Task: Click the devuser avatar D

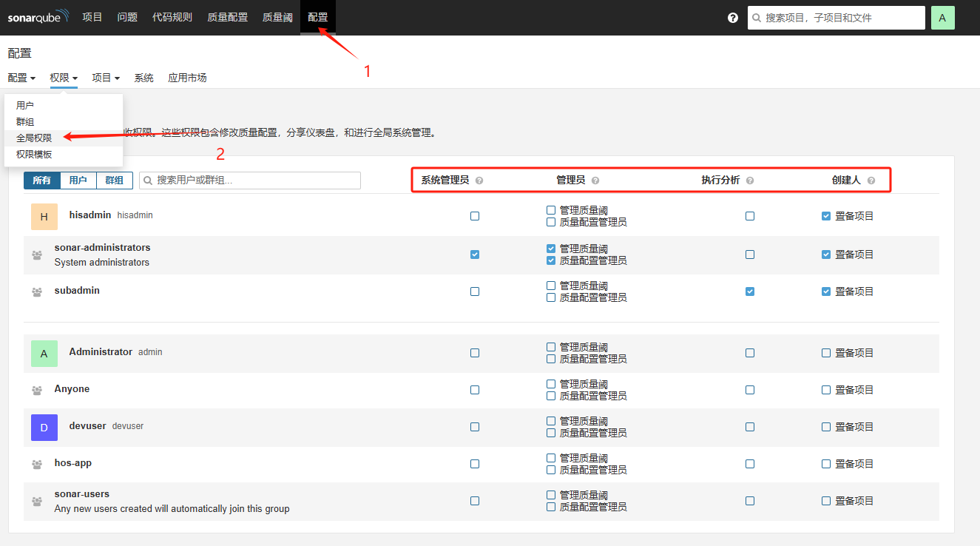Action: point(44,428)
